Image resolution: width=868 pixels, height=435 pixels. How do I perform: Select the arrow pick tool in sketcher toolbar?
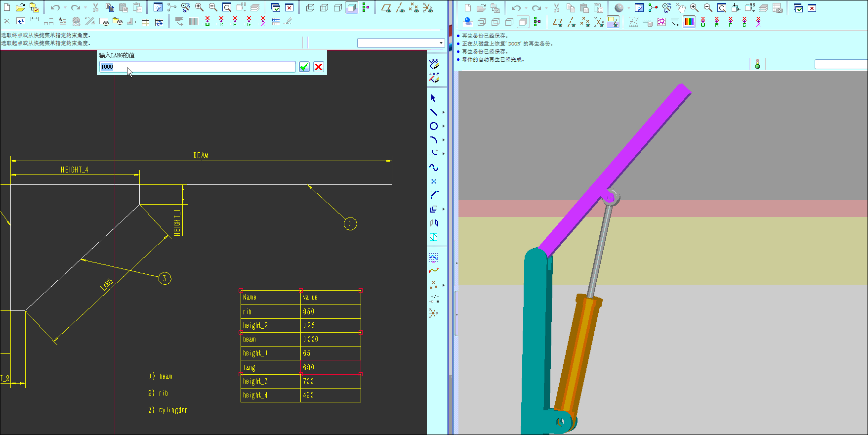(x=433, y=98)
